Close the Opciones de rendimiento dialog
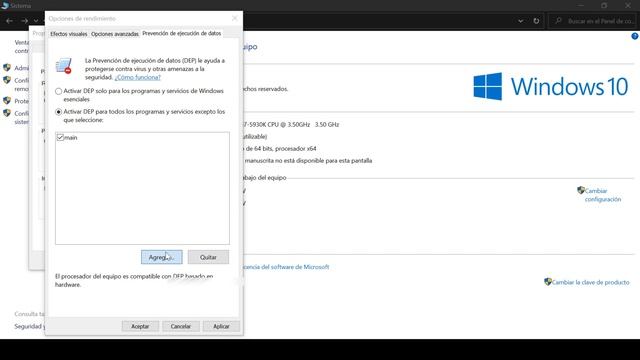 (234, 18)
